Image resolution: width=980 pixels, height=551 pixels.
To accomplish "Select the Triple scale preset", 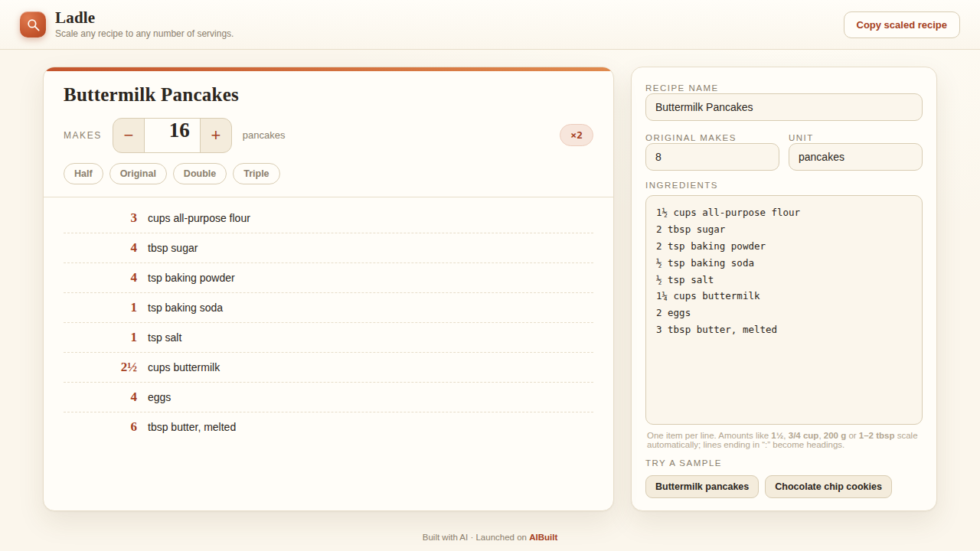I will click(256, 174).
